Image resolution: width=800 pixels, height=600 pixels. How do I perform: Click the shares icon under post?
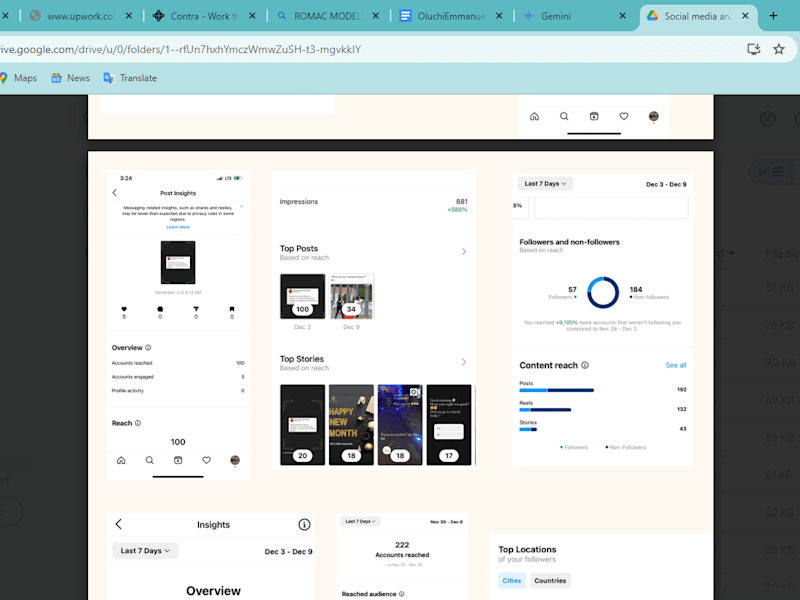[x=196, y=309]
